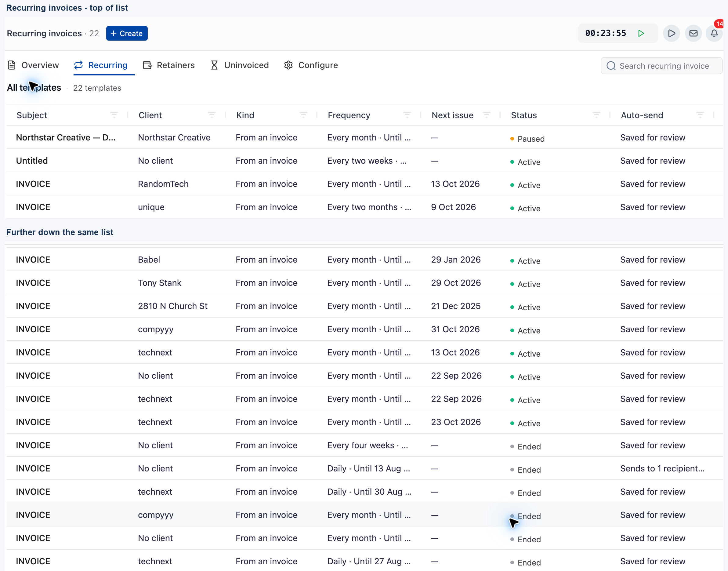
Task: Open the Untitled template row
Action: pos(364,161)
